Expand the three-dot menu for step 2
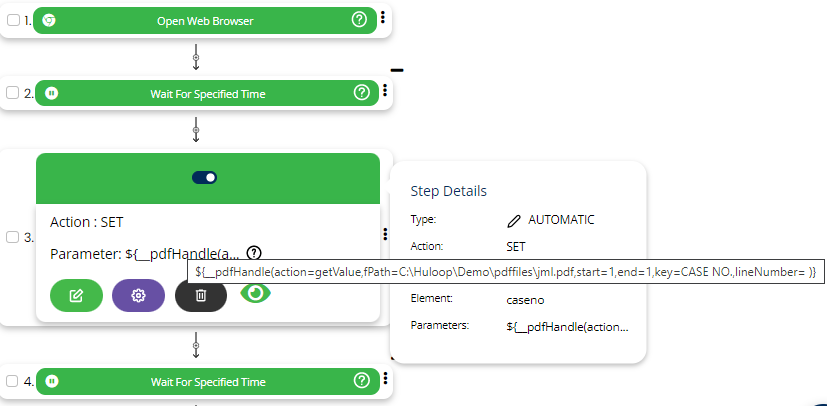This screenshot has width=827, height=406. 385,91
